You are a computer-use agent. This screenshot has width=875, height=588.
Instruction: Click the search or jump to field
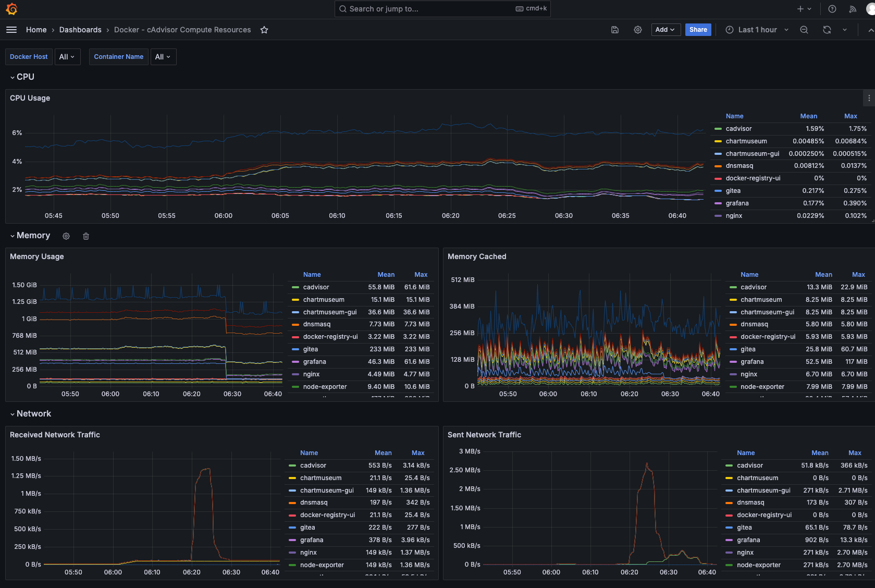tap(442, 9)
